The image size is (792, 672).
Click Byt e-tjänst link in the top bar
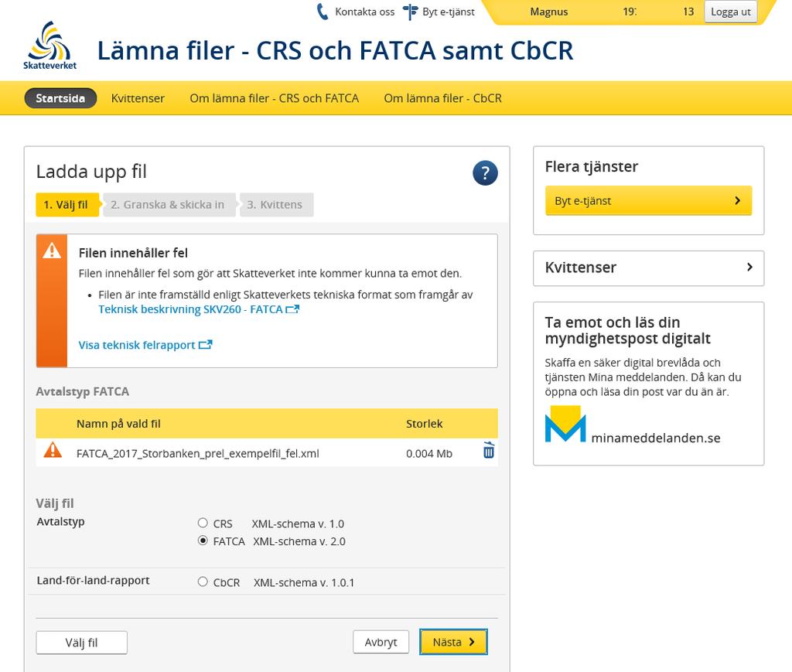(x=449, y=12)
